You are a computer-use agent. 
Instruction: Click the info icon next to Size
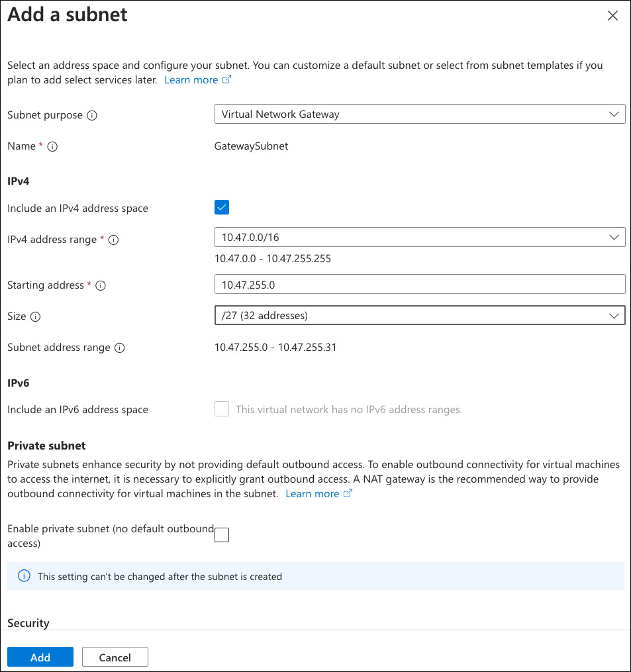[x=36, y=317]
